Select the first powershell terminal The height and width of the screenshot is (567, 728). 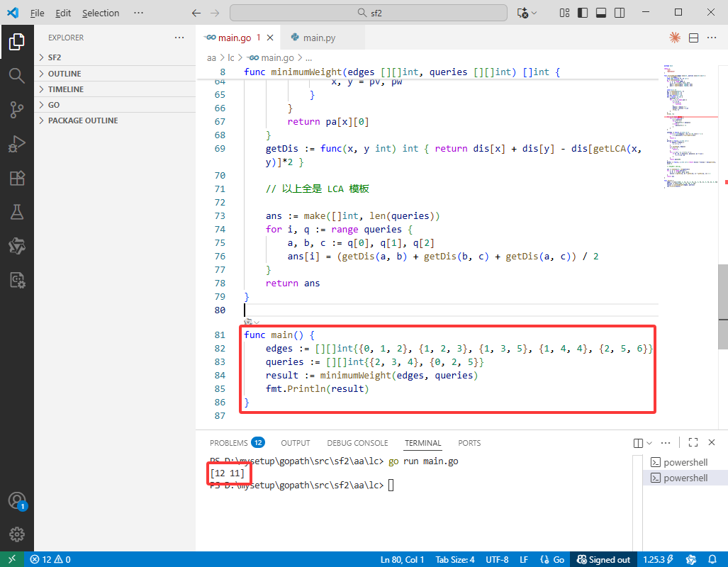(x=685, y=463)
